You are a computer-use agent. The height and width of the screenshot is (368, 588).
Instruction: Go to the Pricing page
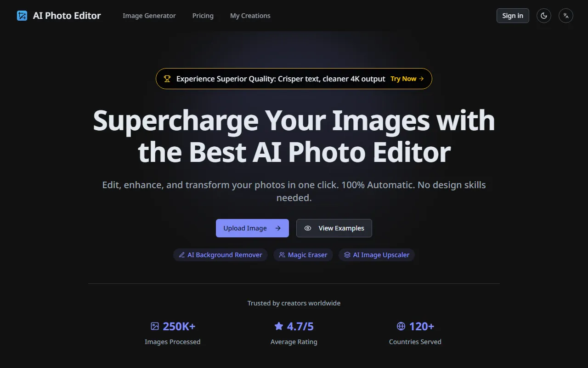[203, 16]
